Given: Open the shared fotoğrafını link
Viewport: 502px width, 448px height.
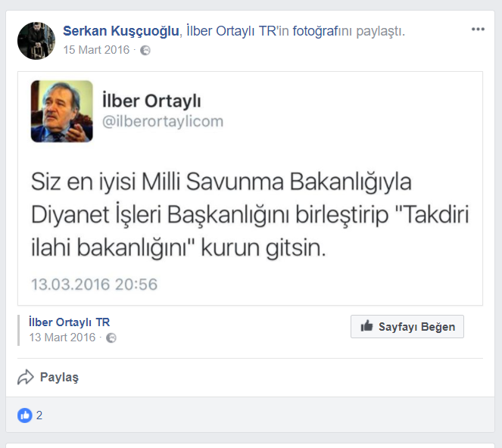Looking at the screenshot, I should click(323, 31).
